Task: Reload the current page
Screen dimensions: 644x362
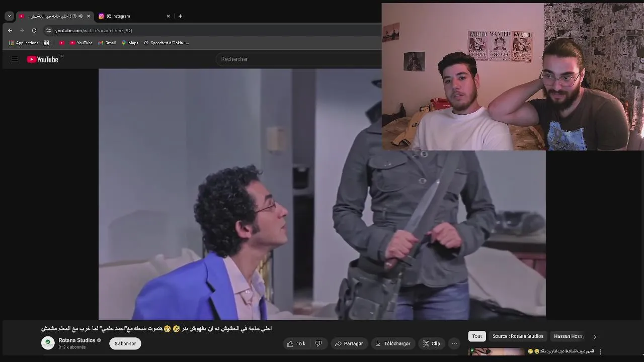Action: [34, 31]
